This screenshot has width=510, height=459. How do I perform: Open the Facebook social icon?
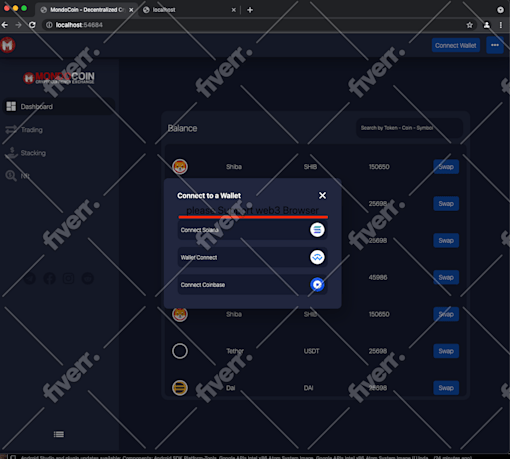(x=49, y=278)
